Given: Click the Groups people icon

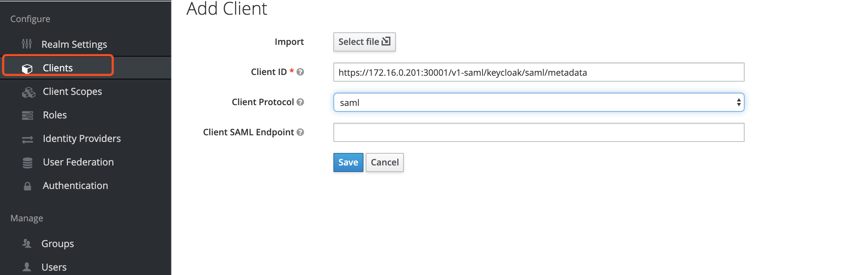Looking at the screenshot, I should [27, 243].
